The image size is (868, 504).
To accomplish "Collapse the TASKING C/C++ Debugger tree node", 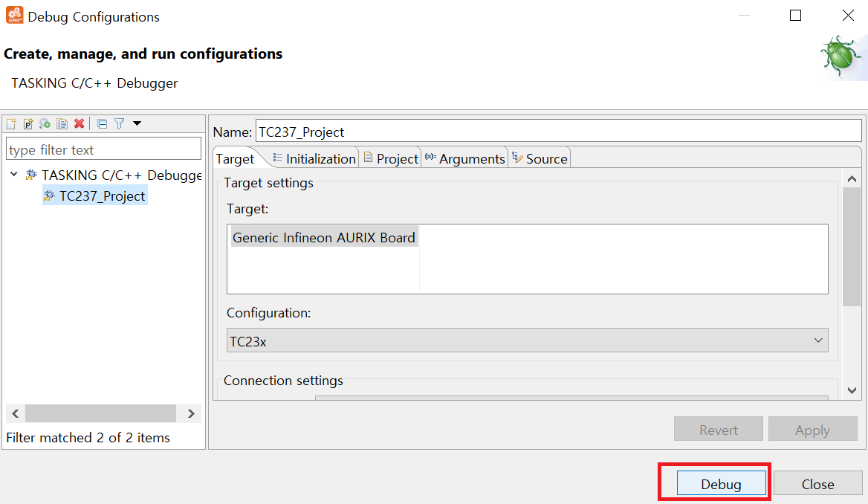I will click(x=14, y=175).
